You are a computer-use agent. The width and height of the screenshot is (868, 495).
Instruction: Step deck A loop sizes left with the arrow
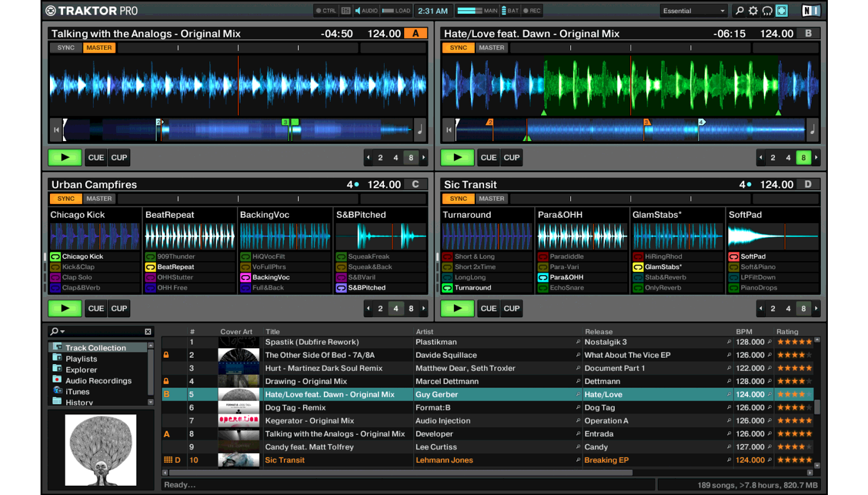368,158
